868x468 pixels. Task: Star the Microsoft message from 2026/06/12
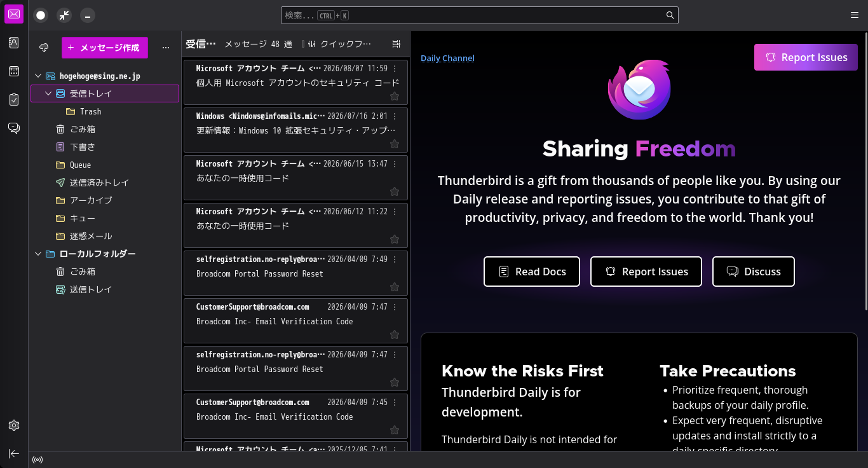pos(395,239)
